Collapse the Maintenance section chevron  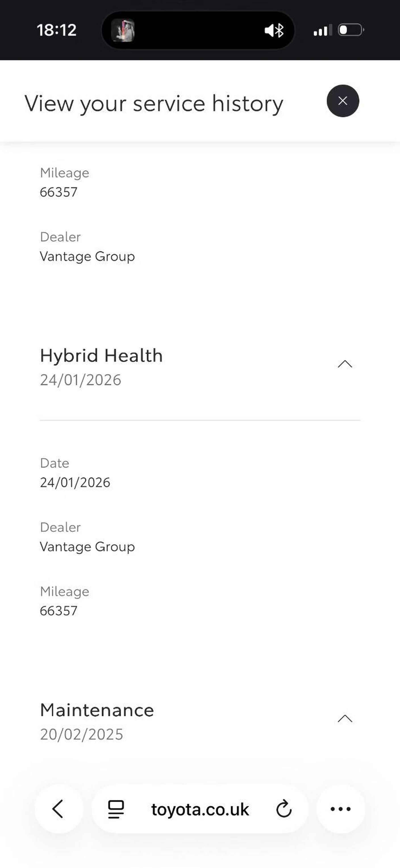345,719
